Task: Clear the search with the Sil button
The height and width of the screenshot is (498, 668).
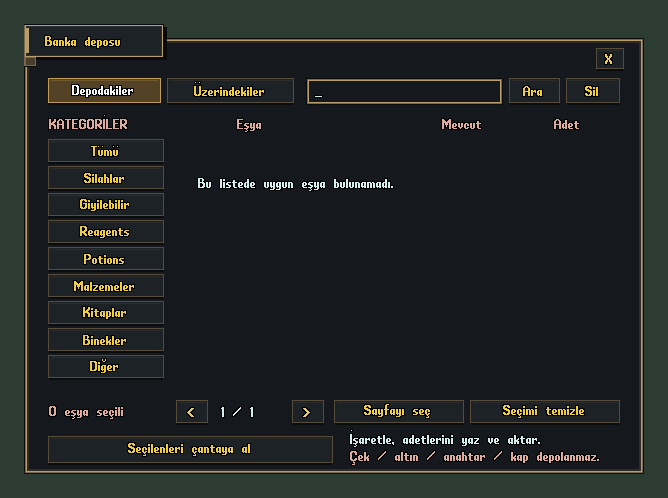Action: [592, 90]
